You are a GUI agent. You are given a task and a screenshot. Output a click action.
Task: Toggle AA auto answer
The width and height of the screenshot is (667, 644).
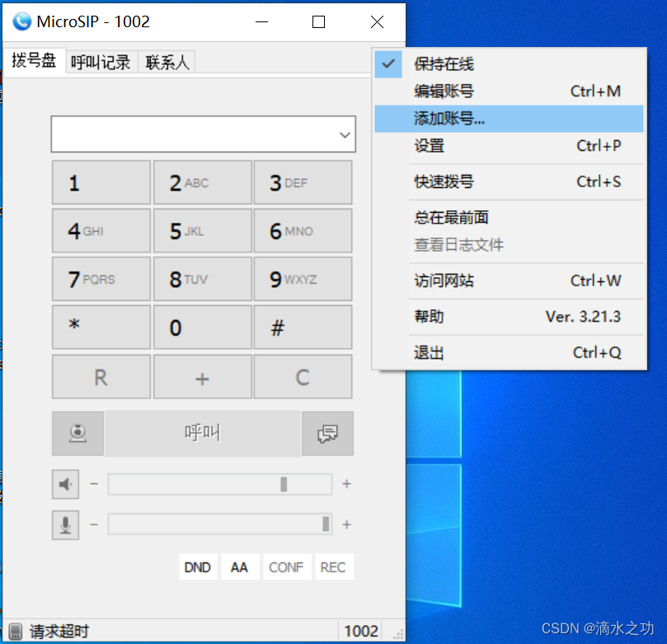239,567
